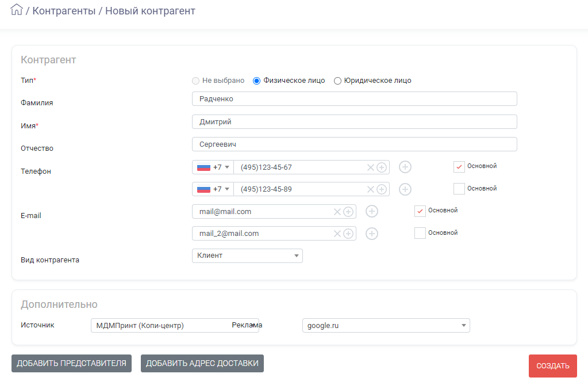Image resolution: width=588 pixels, height=385 pixels.
Task: Open the google.ru dropdown
Action: click(x=386, y=326)
